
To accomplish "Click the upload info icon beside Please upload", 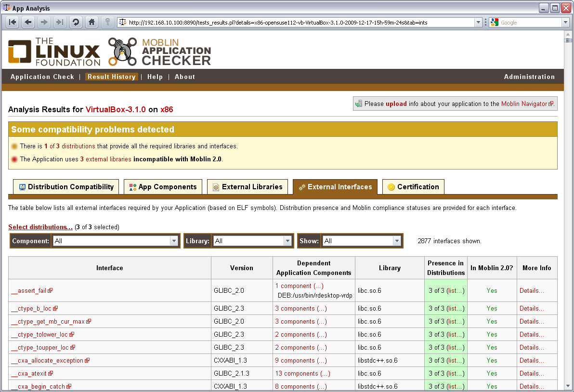I will [358, 104].
